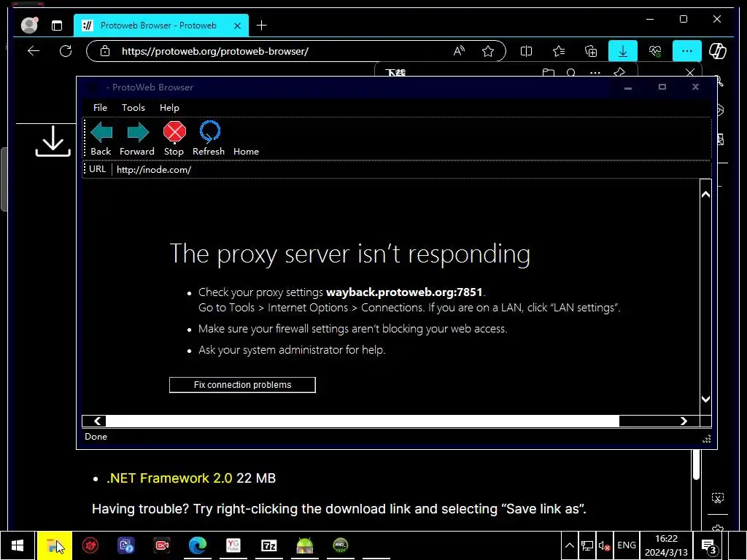Open more options in the downloads panel
The height and width of the screenshot is (560, 747).
point(595,72)
